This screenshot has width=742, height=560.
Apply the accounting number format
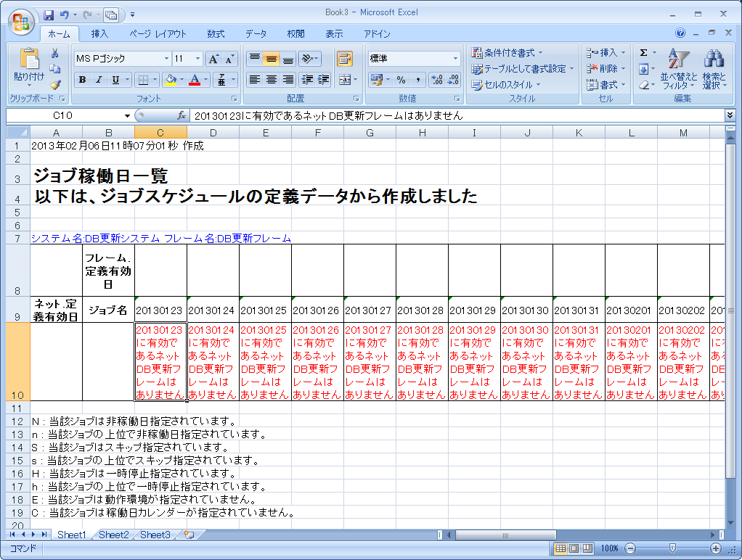[377, 80]
